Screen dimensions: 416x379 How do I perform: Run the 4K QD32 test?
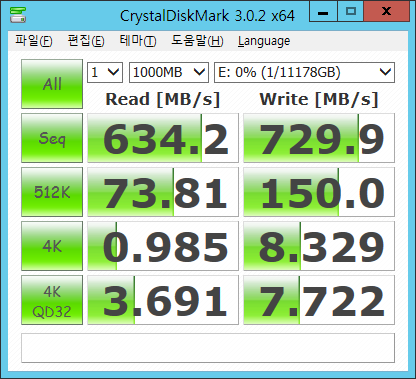(52, 300)
